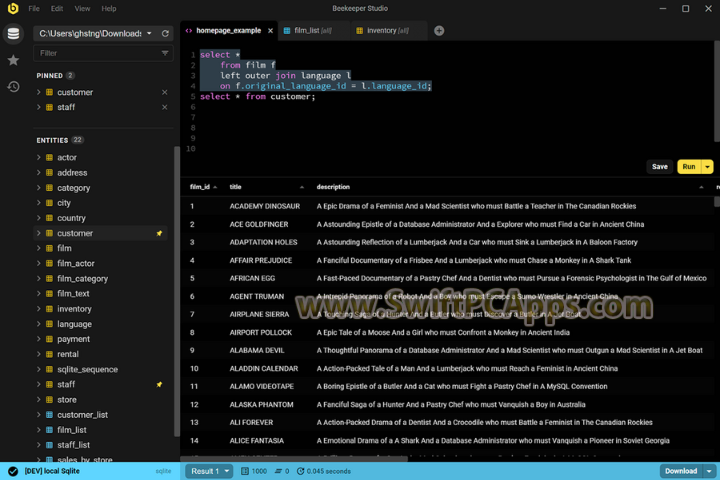720x480 pixels.
Task: Expand the actor table node
Action: coord(39,158)
